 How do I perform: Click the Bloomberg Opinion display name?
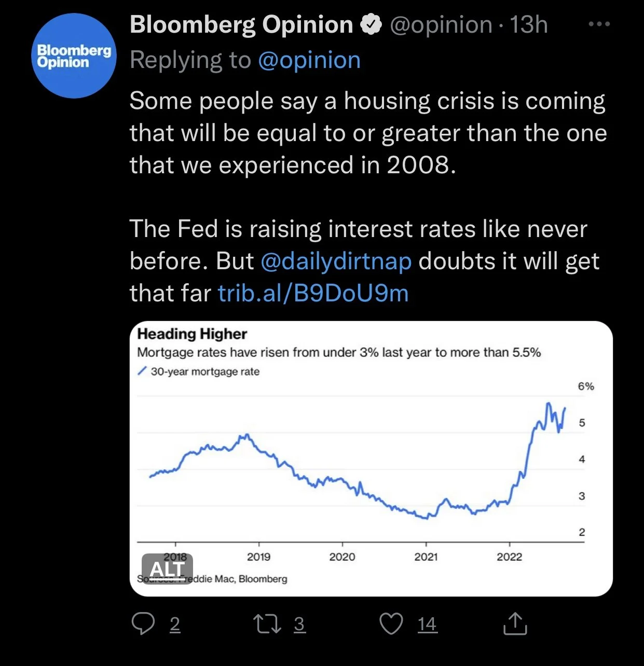pos(241,25)
